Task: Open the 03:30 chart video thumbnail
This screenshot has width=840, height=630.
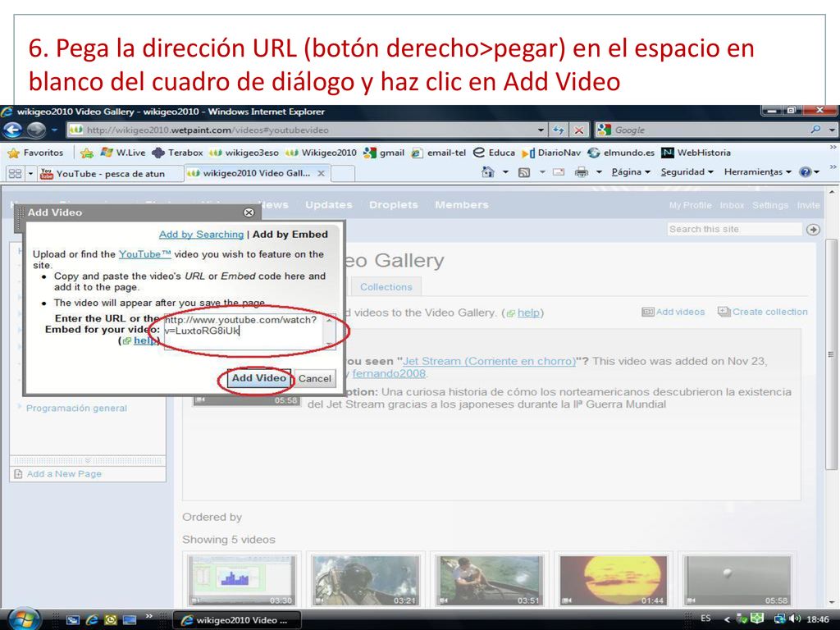Action: click(x=242, y=580)
